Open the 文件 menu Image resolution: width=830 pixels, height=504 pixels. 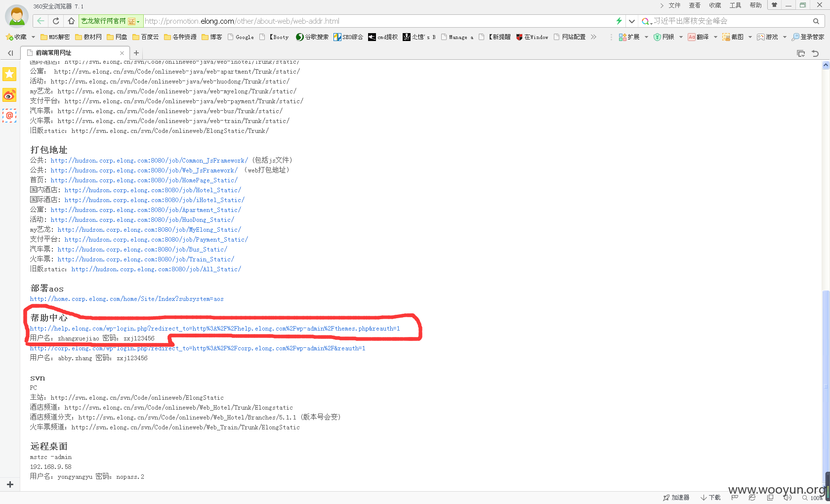pos(674,5)
